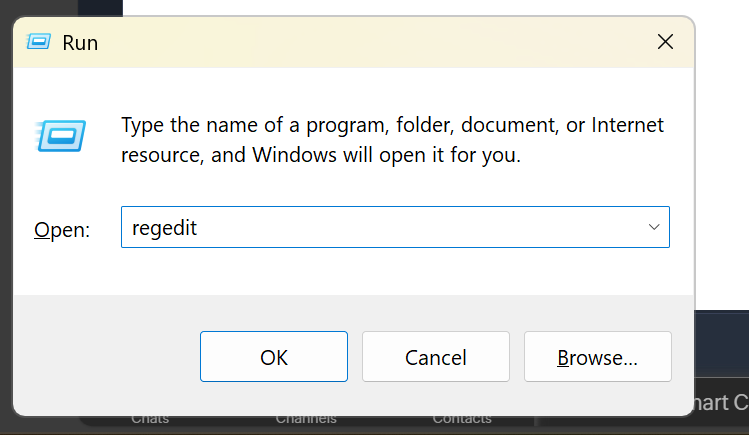This screenshot has height=435, width=749.
Task: Switch to the Channels tab behind dialog
Action: 305,420
